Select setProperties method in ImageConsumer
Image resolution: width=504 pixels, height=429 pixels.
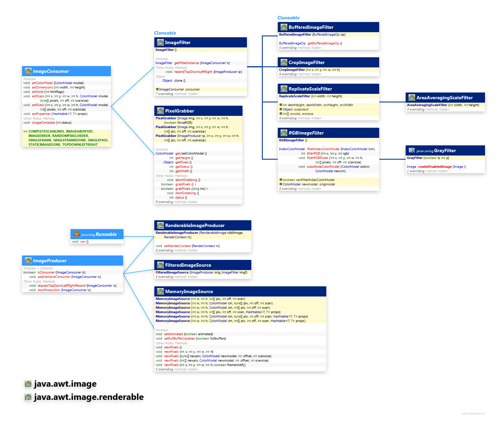click(x=41, y=114)
